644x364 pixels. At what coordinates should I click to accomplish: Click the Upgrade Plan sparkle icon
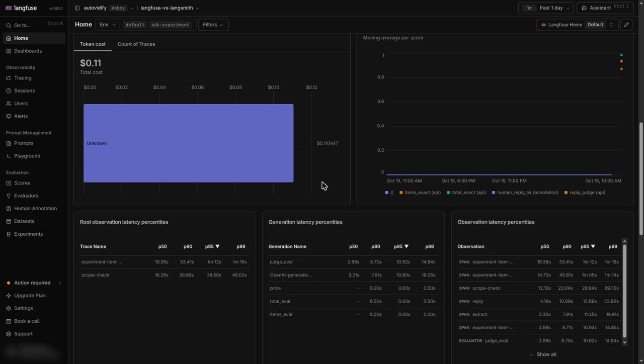(9, 296)
